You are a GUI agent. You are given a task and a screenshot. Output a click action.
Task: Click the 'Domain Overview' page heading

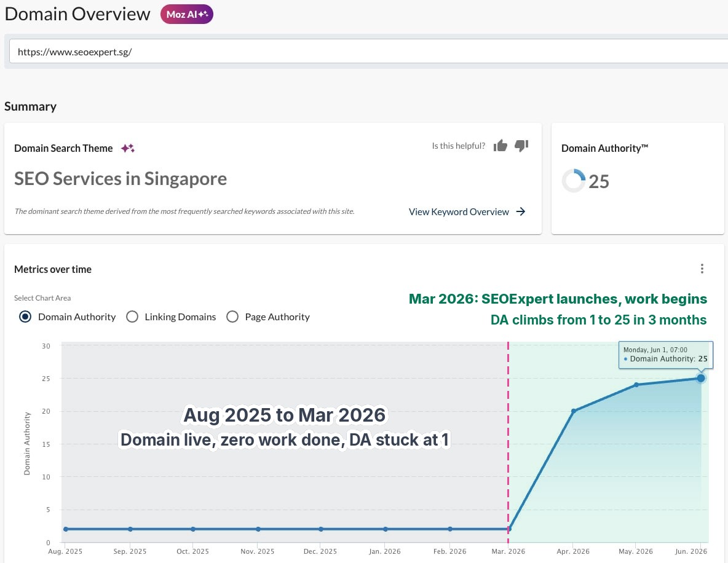point(77,14)
